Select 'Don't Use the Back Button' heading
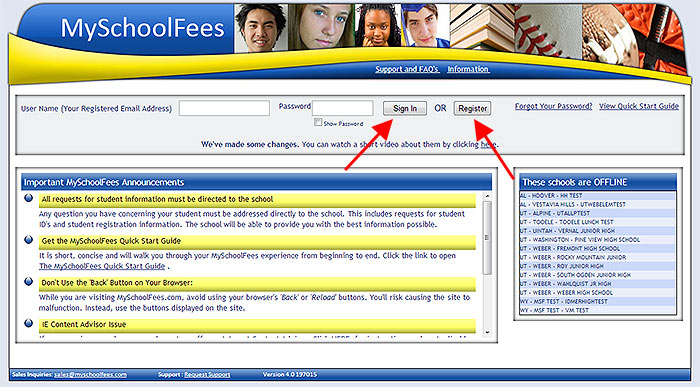 coord(257,283)
